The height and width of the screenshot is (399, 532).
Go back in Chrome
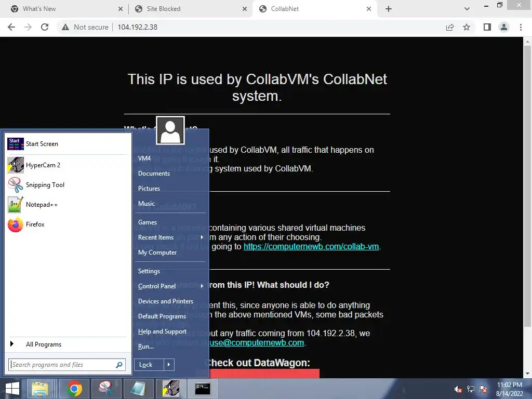[11, 27]
